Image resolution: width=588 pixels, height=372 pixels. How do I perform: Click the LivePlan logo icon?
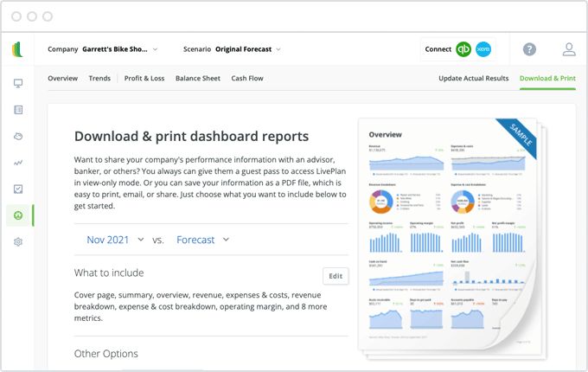(x=17, y=49)
